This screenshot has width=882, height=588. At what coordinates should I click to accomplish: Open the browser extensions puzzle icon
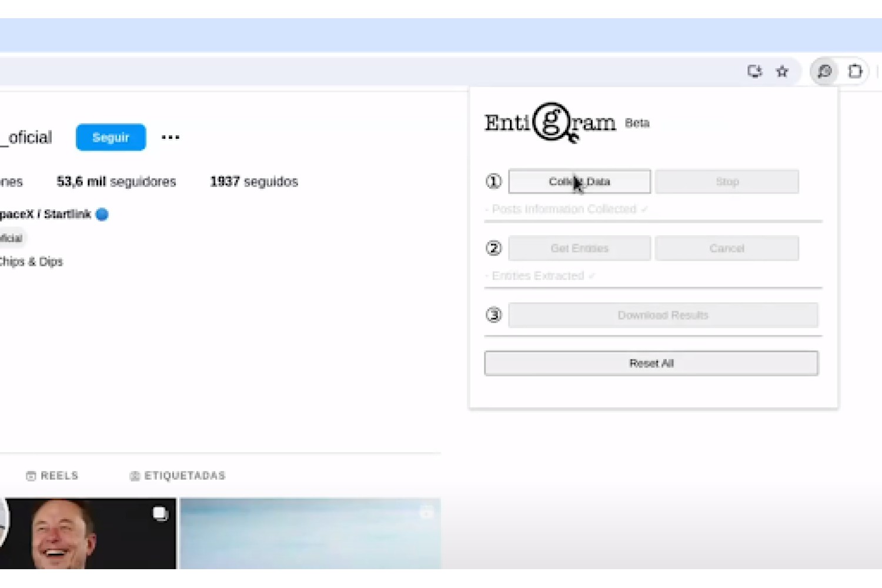pyautogui.click(x=856, y=72)
